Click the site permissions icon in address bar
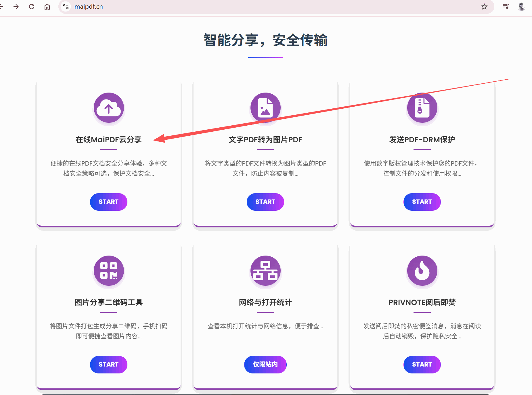The width and height of the screenshot is (532, 395). pos(66,6)
